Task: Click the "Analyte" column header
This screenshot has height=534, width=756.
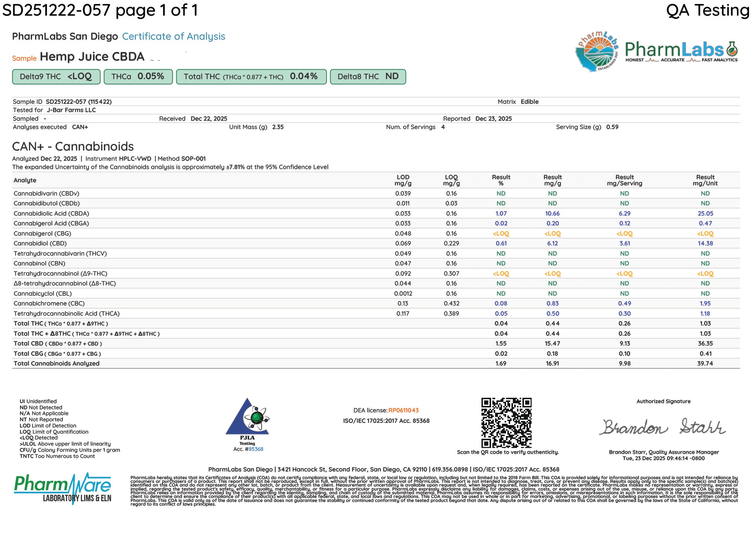Action: pyautogui.click(x=25, y=180)
